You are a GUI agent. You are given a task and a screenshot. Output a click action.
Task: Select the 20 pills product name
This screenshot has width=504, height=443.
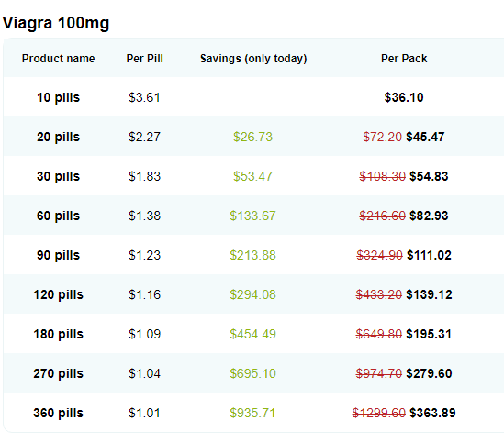[x=58, y=137]
